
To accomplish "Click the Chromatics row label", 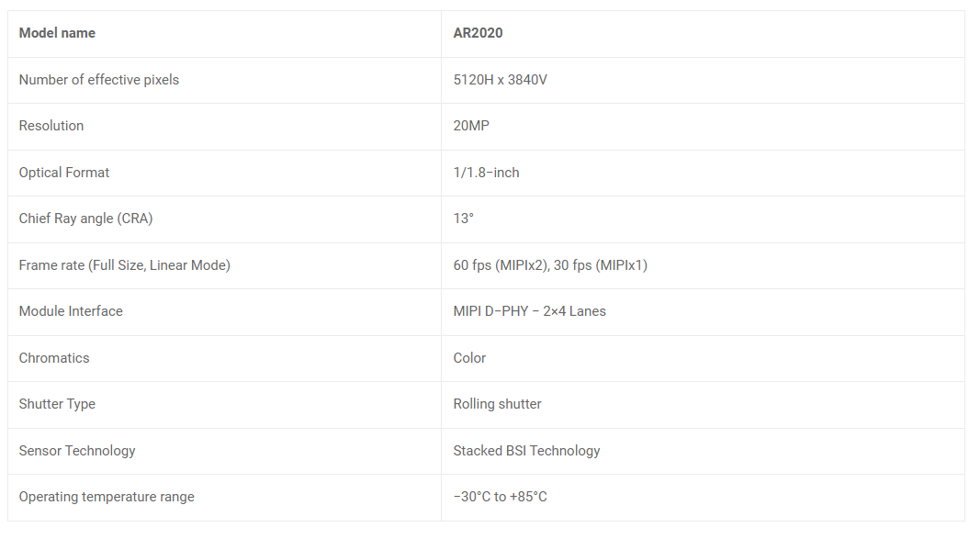I will pos(54,358).
